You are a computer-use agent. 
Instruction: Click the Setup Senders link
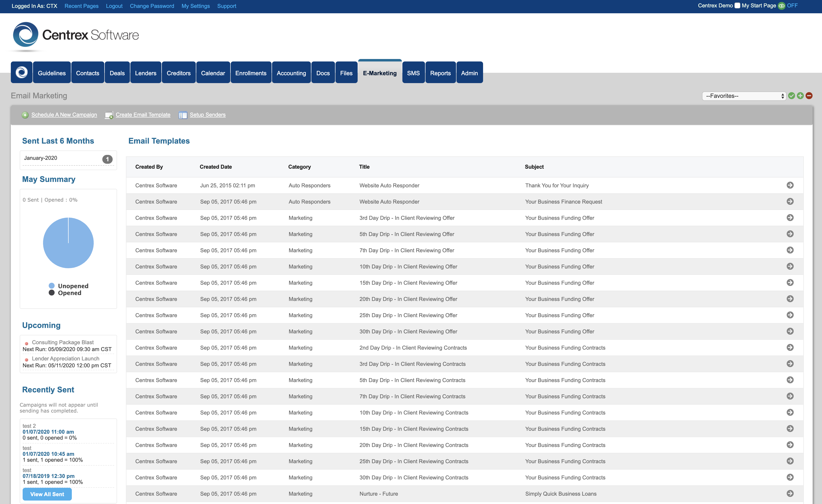pyautogui.click(x=208, y=115)
